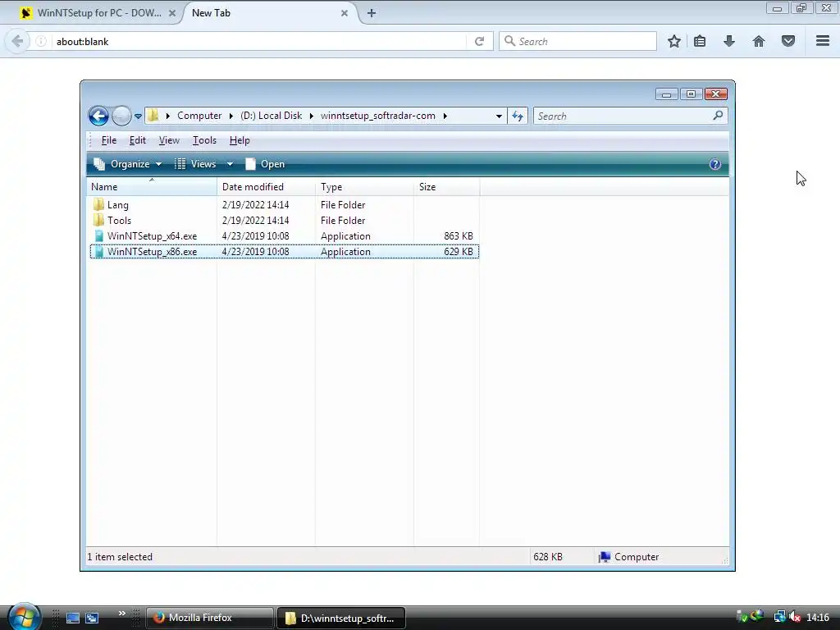Click the Open toolbar button
Screen dimensions: 840x630
pyautogui.click(x=265, y=164)
